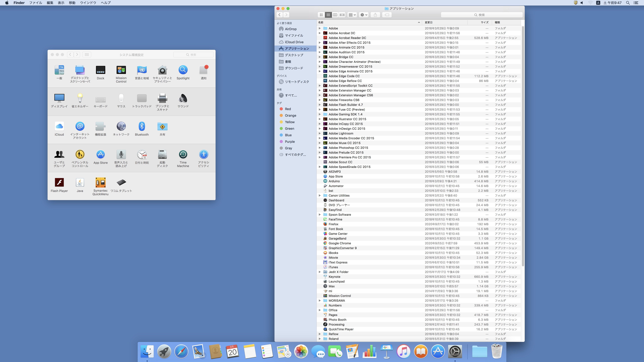Image resolution: width=644 pixels, height=362 pixels.
Task: Open the 移動 menu in menu bar
Action: pyautogui.click(x=72, y=3)
